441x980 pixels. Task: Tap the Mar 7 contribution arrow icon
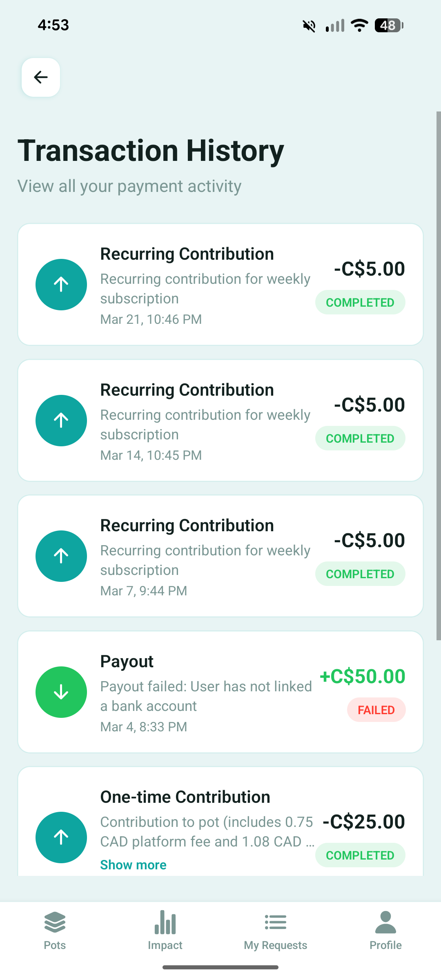tap(61, 556)
